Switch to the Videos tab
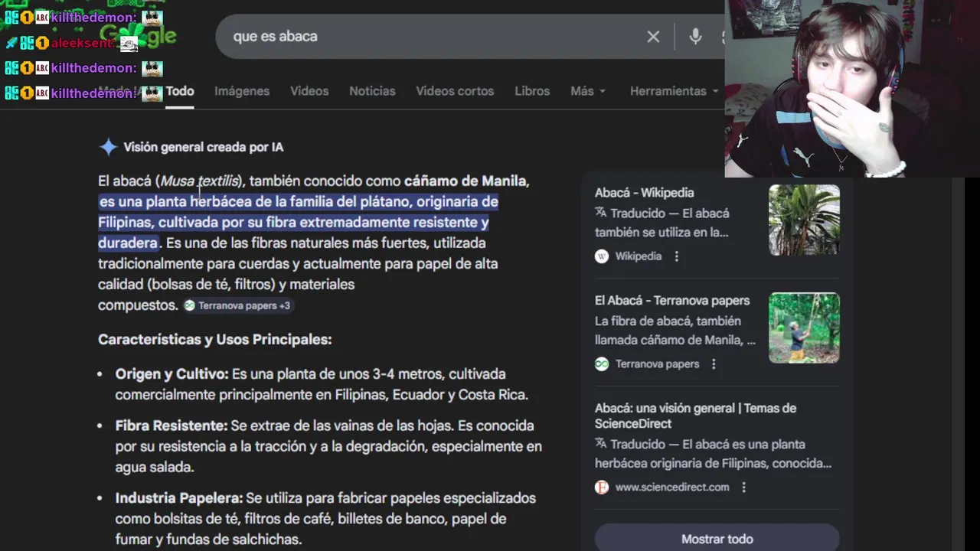 309,91
